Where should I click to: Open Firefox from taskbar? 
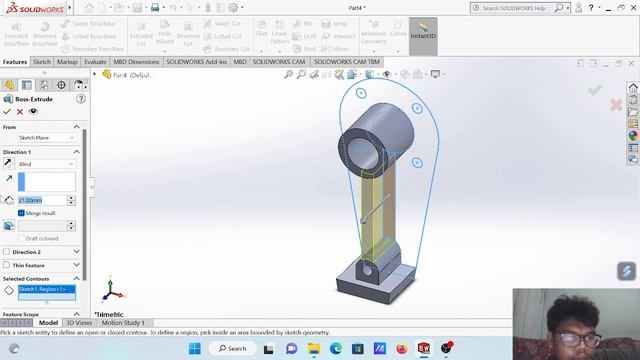point(402,349)
